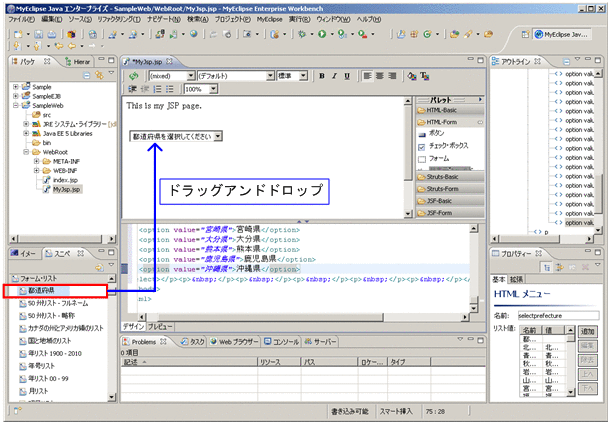
Task: Select 都道府県 in the form list
Action: pyautogui.click(x=42, y=291)
